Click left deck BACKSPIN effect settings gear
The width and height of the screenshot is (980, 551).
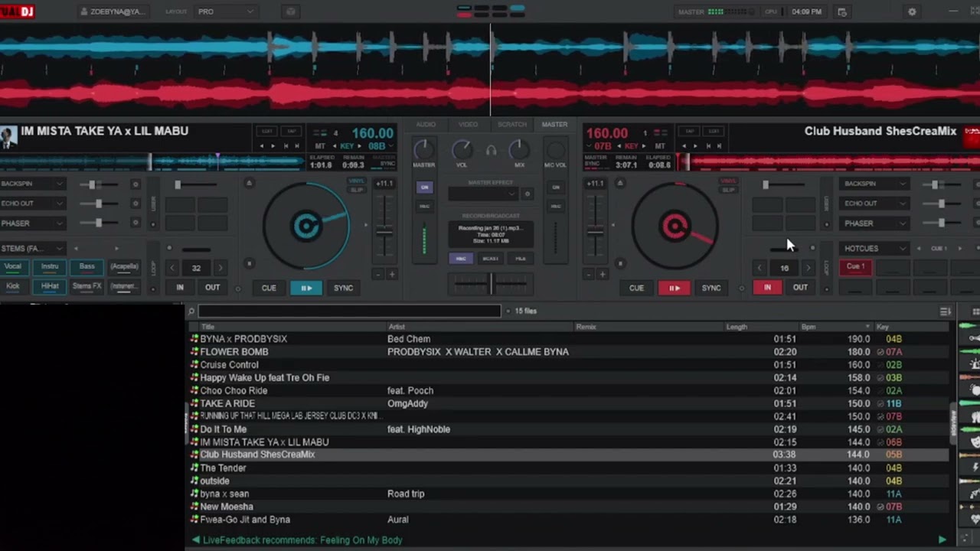point(136,184)
